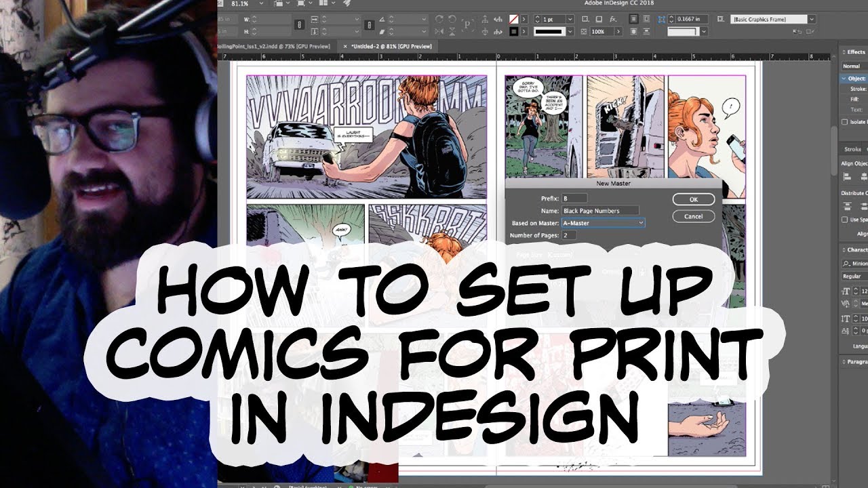This screenshot has width=868, height=488.
Task: Click the opacity checkerboard icon
Action: tap(584, 32)
